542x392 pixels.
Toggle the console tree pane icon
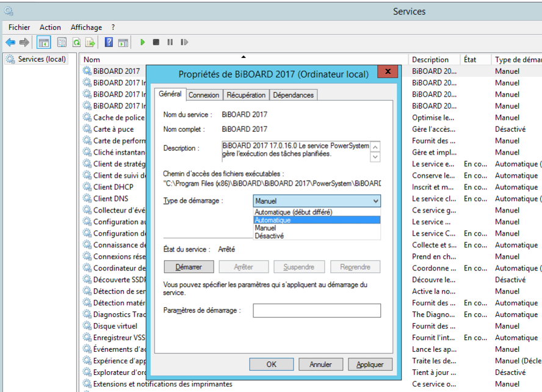coord(44,43)
